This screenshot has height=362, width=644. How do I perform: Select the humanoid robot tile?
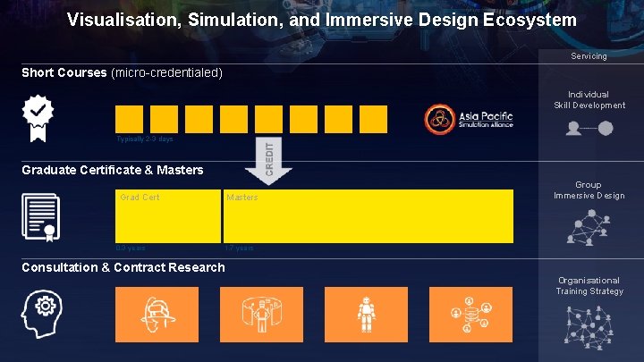(366, 315)
